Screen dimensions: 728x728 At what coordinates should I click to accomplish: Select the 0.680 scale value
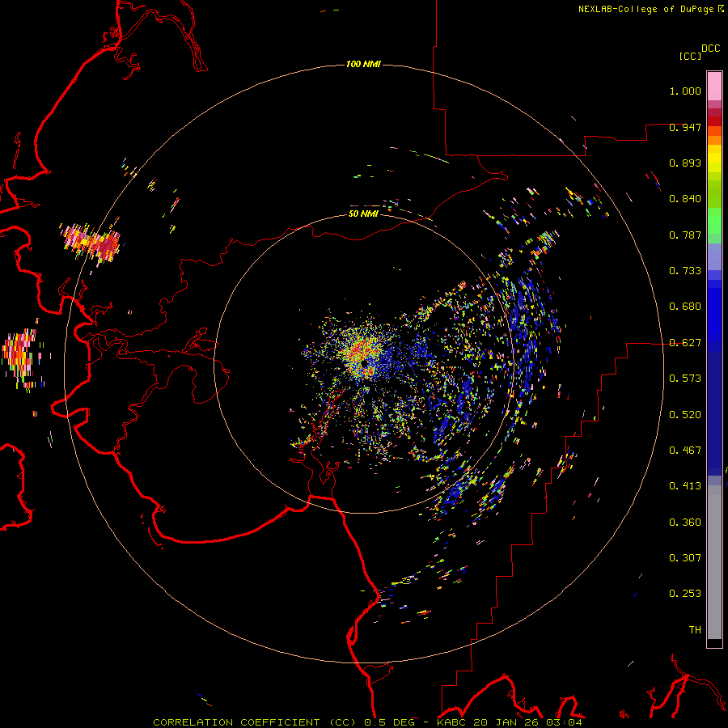685,307
